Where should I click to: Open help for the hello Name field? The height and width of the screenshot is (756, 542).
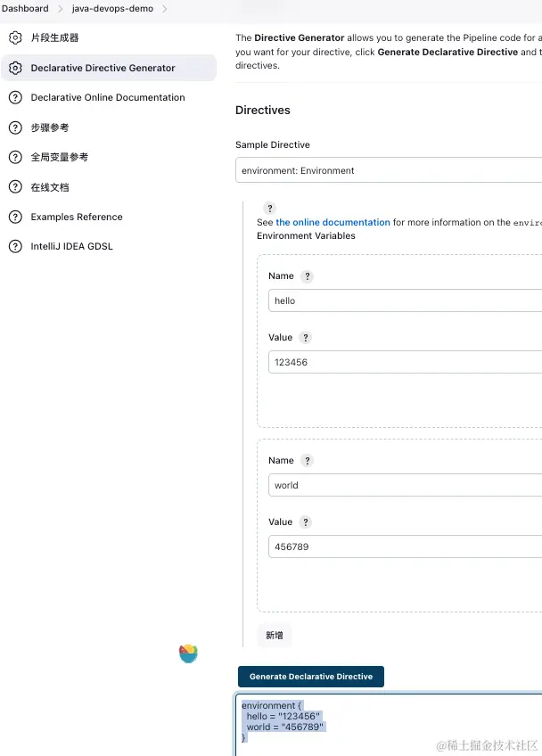(x=308, y=276)
